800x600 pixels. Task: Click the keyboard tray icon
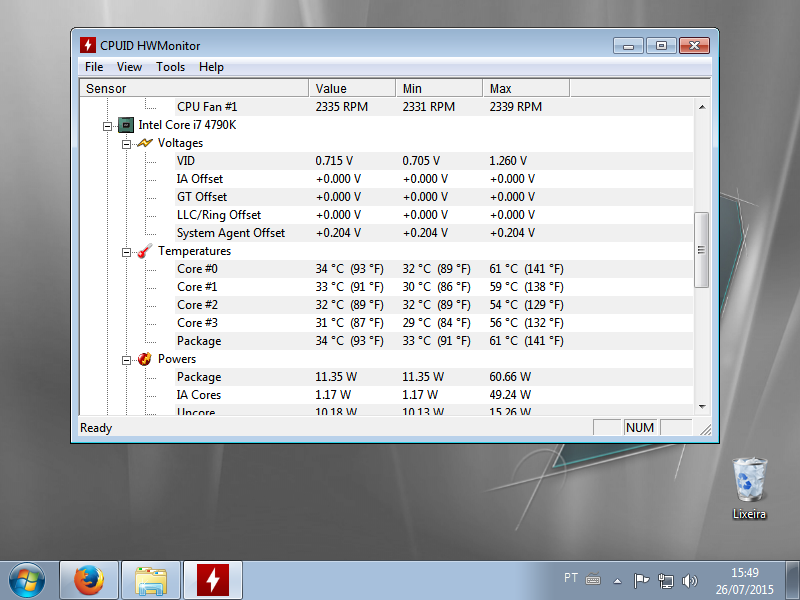tap(593, 580)
